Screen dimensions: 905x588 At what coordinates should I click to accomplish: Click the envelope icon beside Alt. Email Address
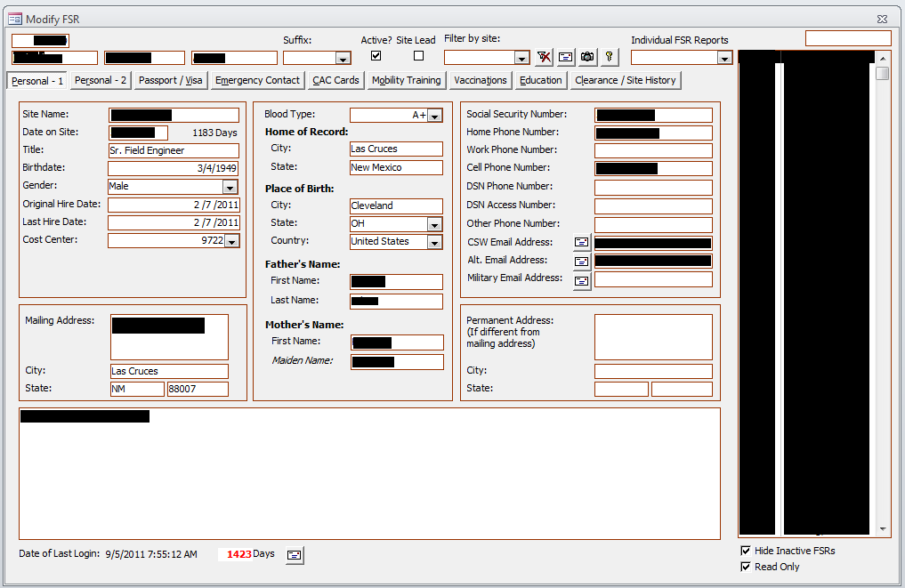tap(582, 260)
